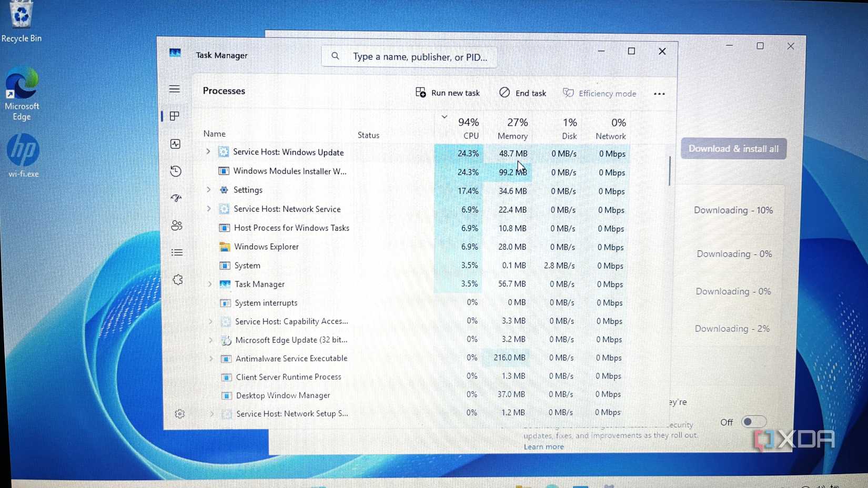Select Desktop Window Manager process row
The width and height of the screenshot is (868, 488).
click(x=416, y=395)
